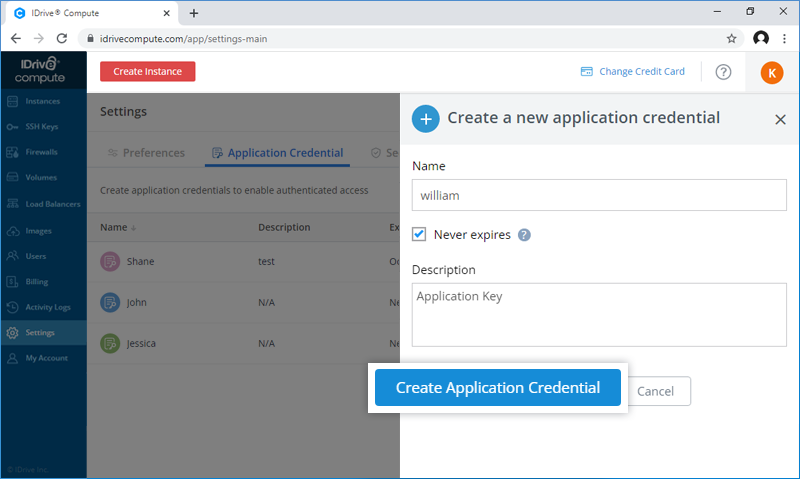Open the help question mark icon

(723, 72)
